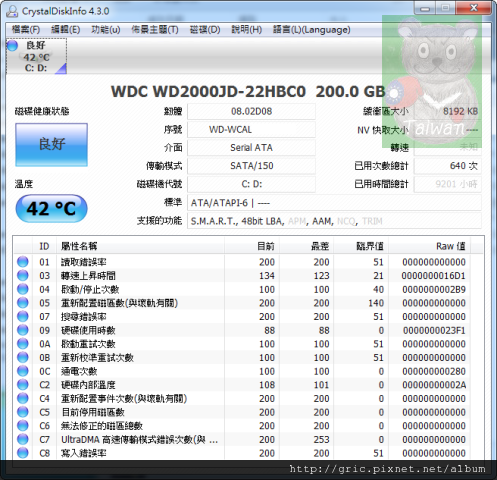497x480 pixels.
Task: Click the transfer mode field SATA/150
Action: point(251,166)
